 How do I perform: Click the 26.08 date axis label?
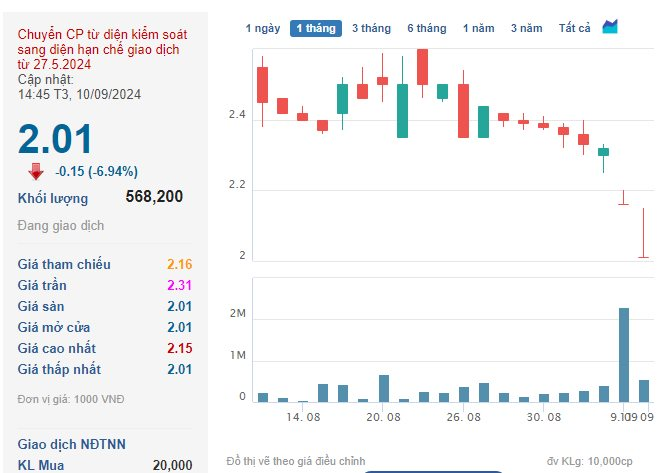tap(463, 417)
